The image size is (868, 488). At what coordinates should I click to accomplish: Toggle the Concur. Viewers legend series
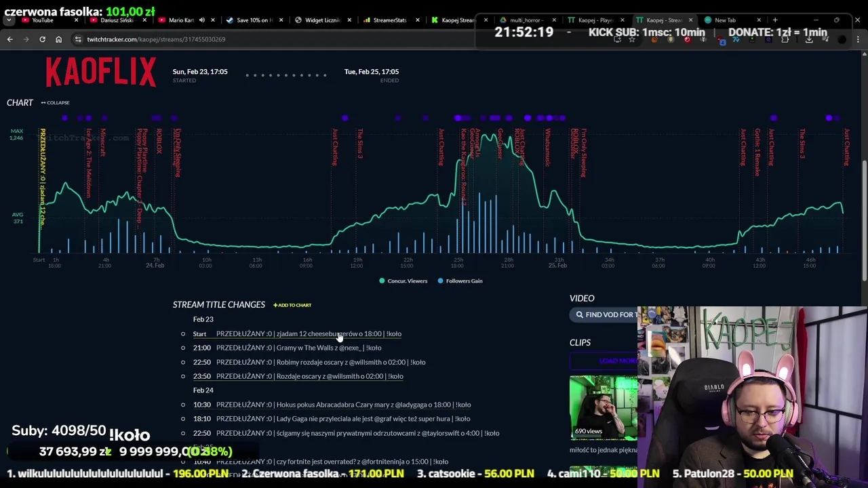pos(403,281)
